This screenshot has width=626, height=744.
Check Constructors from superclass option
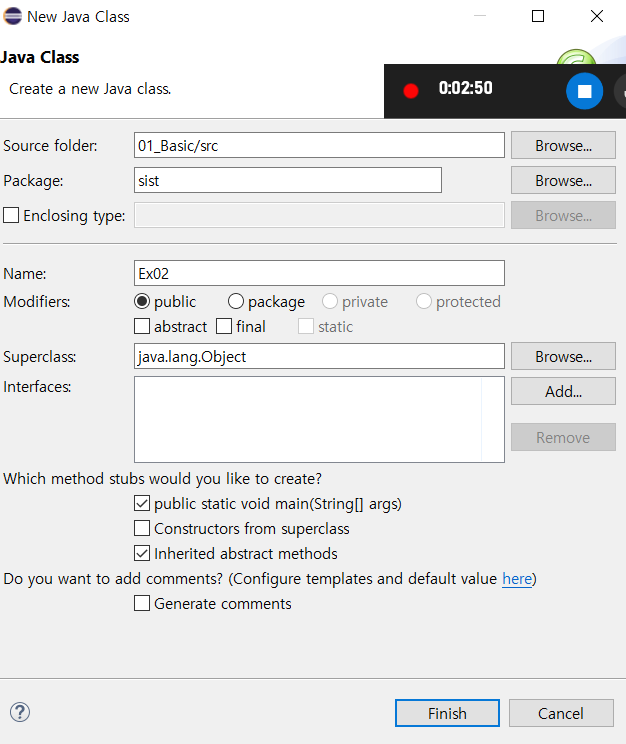[142, 528]
